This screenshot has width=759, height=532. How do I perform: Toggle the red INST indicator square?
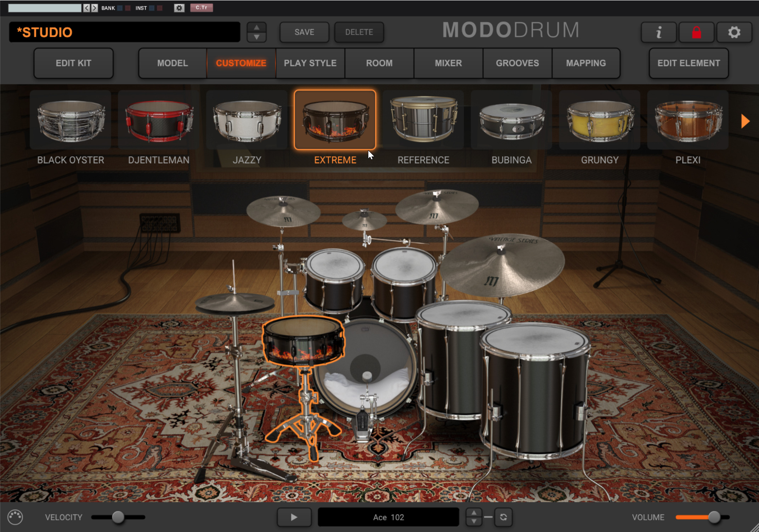point(160,8)
